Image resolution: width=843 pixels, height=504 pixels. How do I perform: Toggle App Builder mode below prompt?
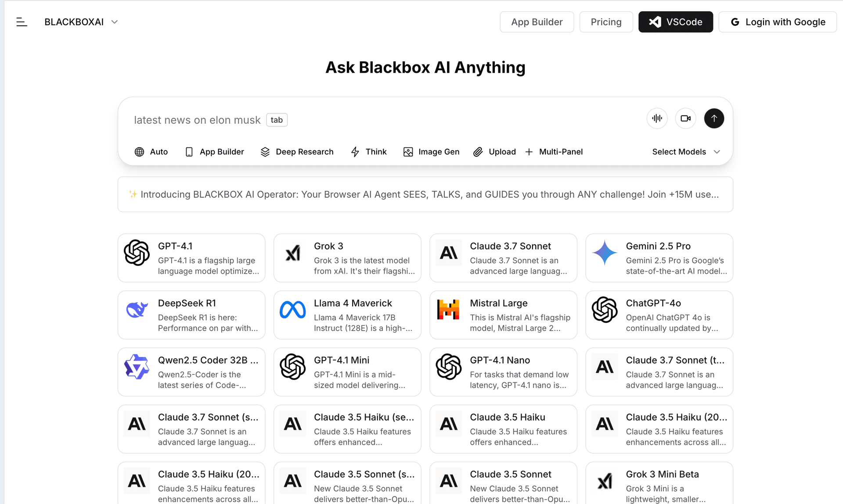point(214,152)
